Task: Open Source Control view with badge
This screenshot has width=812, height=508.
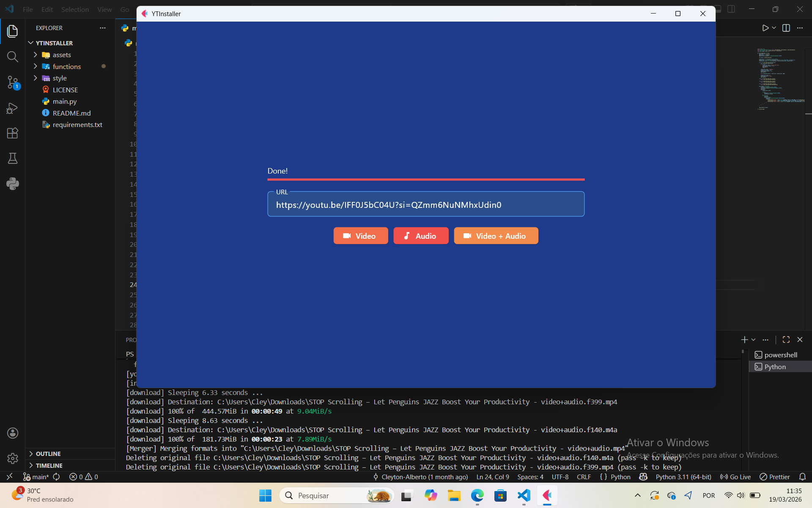Action: (x=12, y=82)
